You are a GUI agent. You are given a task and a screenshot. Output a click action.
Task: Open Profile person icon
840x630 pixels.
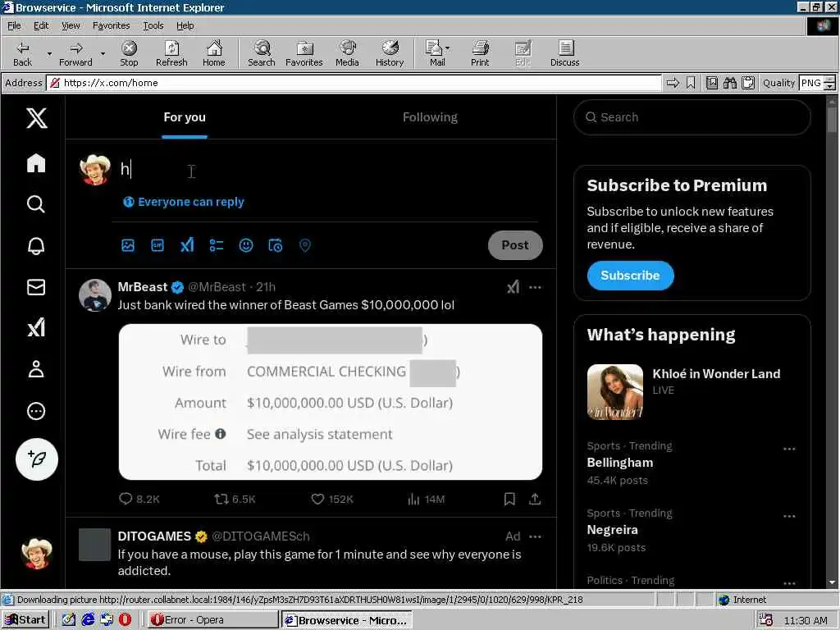36,369
